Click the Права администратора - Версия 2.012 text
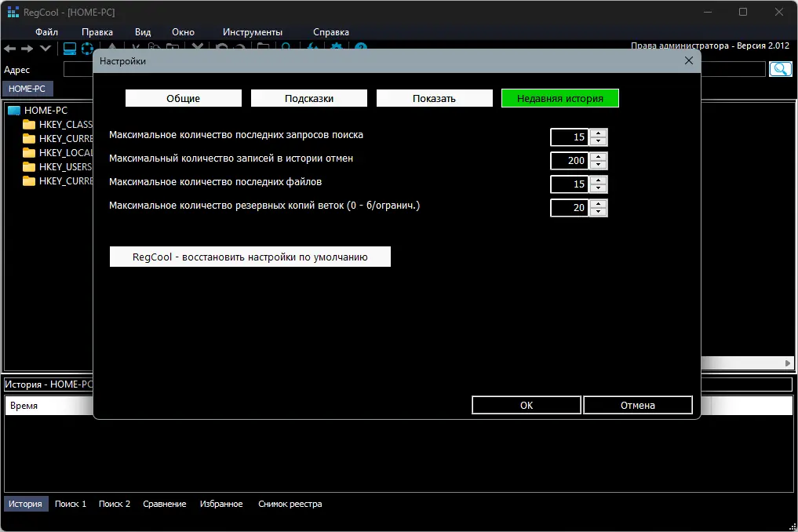 tap(710, 46)
